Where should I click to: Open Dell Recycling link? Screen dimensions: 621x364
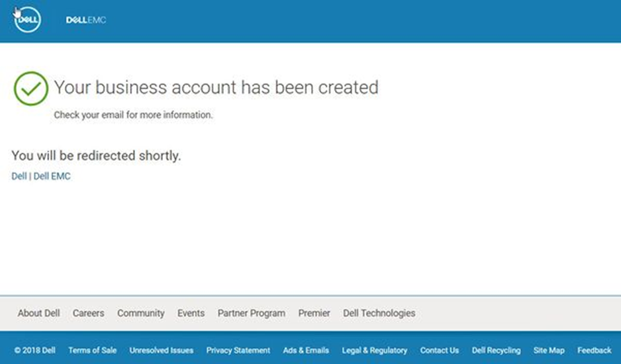[x=497, y=350]
